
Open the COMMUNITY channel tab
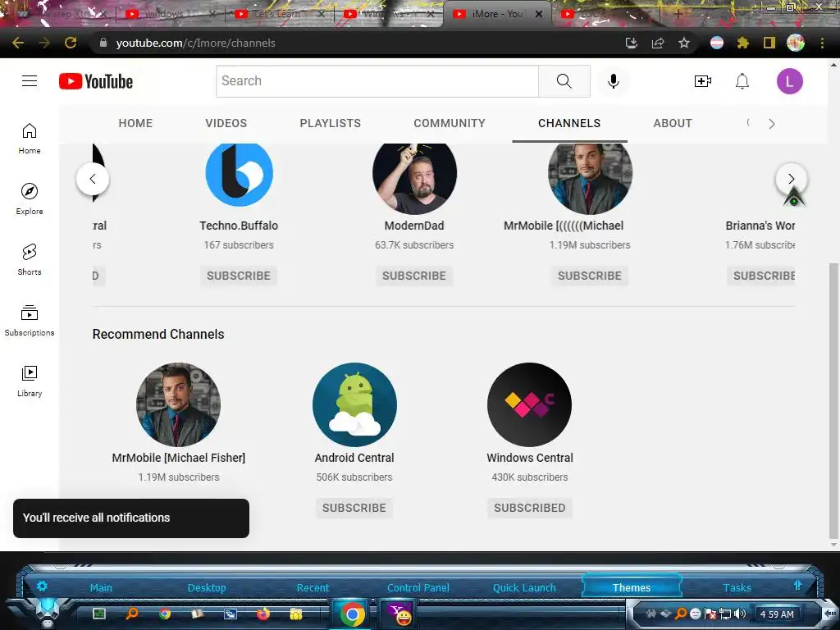[x=450, y=123]
